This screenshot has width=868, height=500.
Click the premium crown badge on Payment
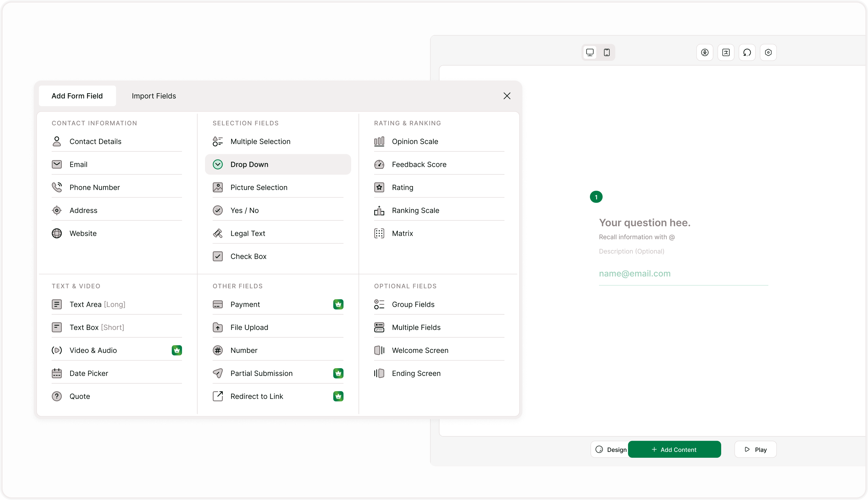338,304
